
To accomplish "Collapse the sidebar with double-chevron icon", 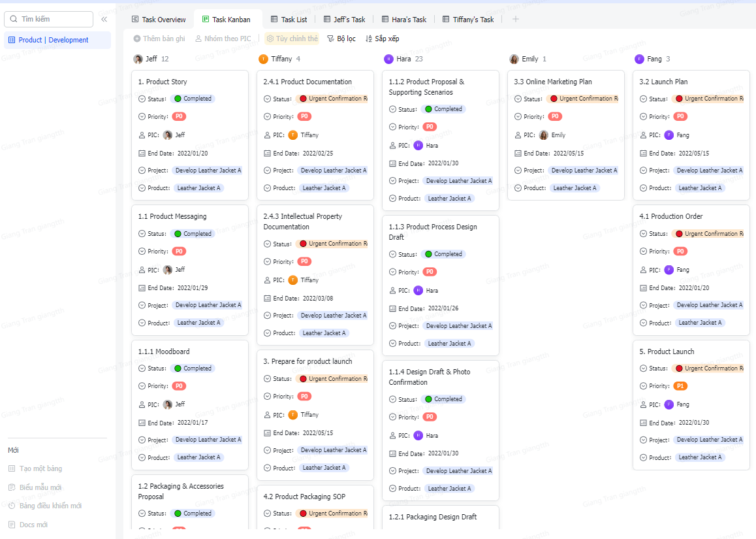I will [104, 20].
